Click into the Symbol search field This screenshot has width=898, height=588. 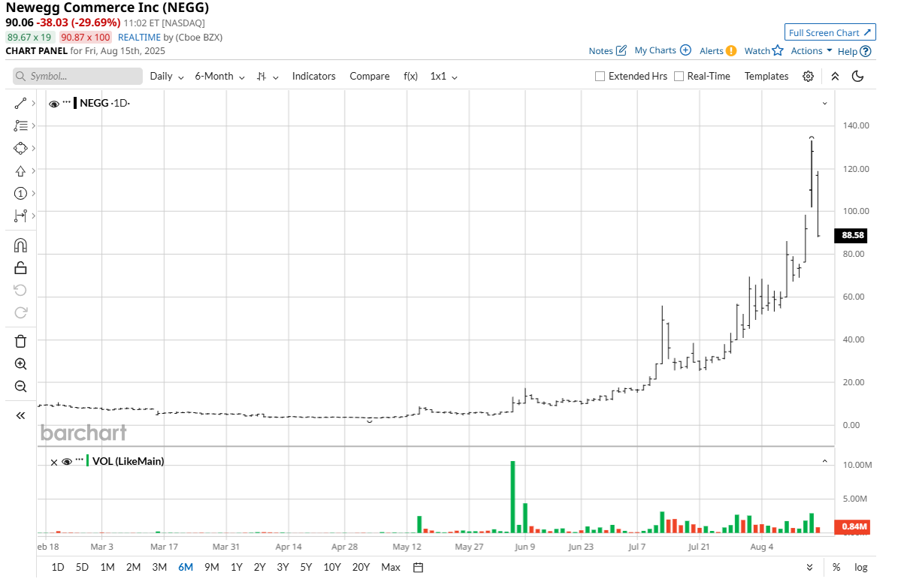pos(78,76)
